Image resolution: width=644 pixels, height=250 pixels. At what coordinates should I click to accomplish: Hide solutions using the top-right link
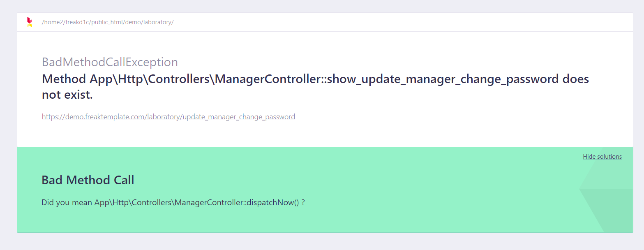coord(602,157)
